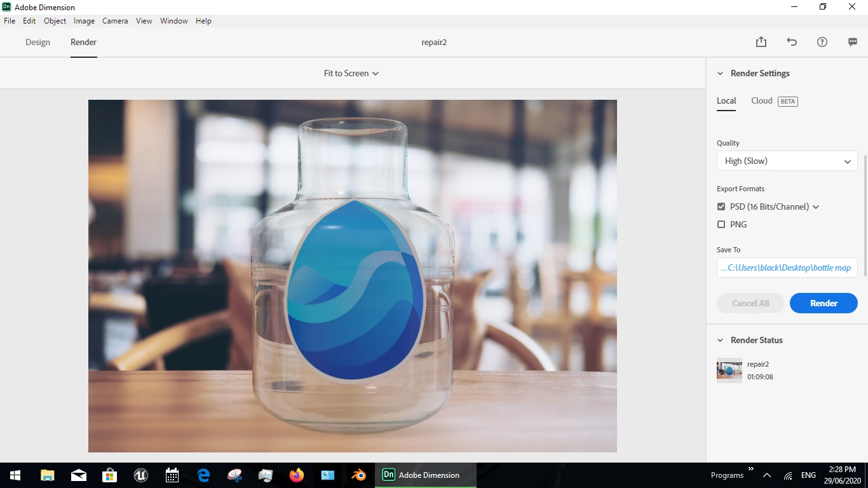The height and width of the screenshot is (488, 868).
Task: Select the Local render tab
Action: pyautogui.click(x=726, y=100)
